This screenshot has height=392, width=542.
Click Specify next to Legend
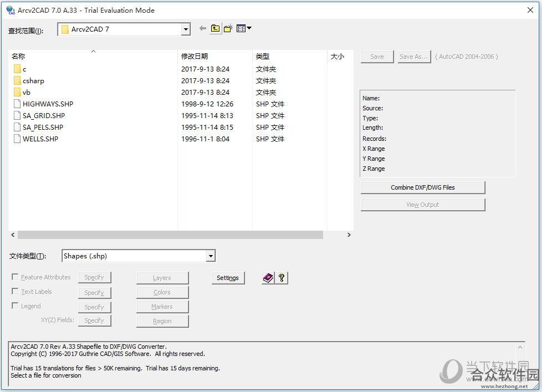pos(94,307)
